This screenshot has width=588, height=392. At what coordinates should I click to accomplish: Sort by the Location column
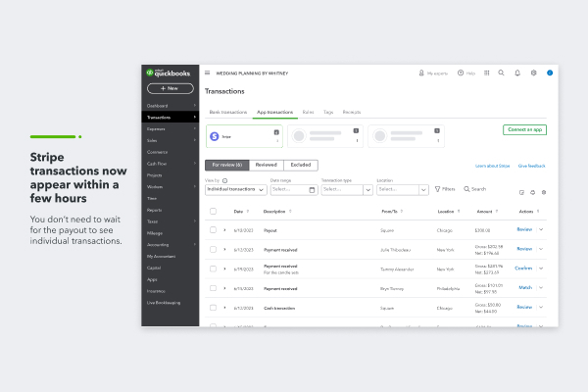point(449,212)
